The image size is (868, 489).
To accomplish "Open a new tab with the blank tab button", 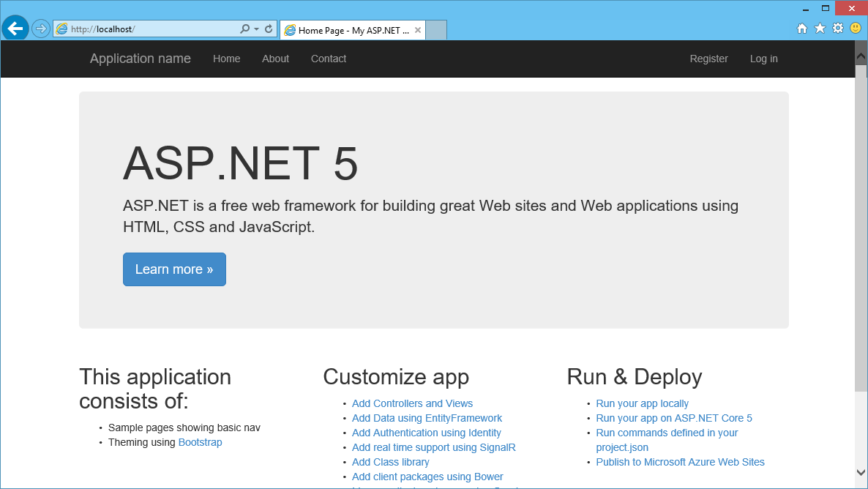I will 437,31.
